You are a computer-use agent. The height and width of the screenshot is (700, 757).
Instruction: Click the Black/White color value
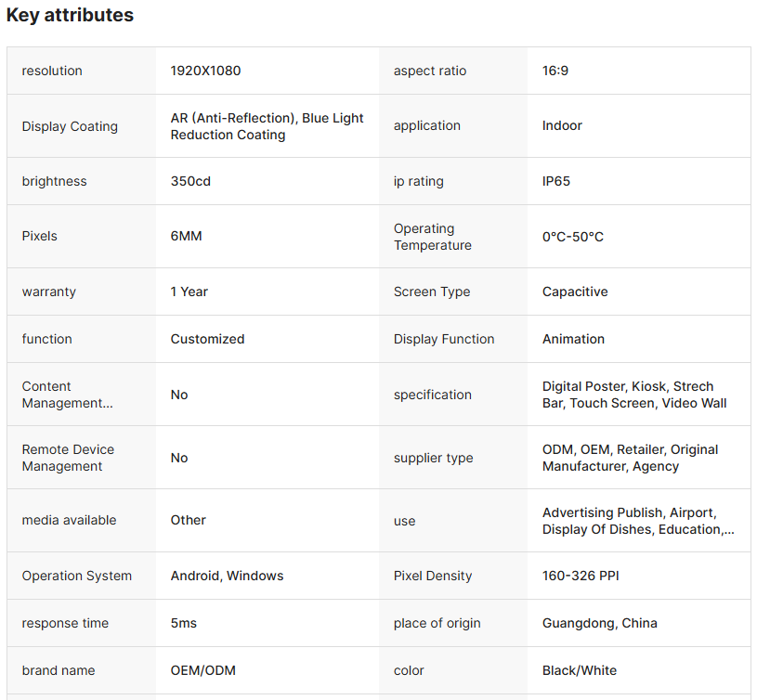[x=580, y=670]
